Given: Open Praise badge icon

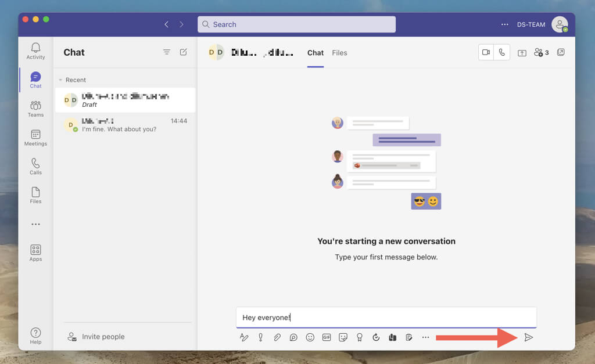Looking at the screenshot, I should coord(359,337).
